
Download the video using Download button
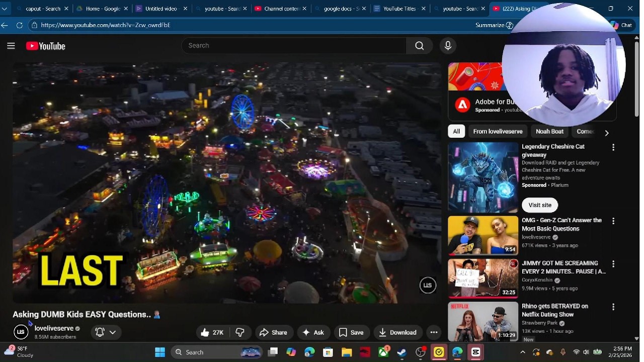pyautogui.click(x=398, y=332)
